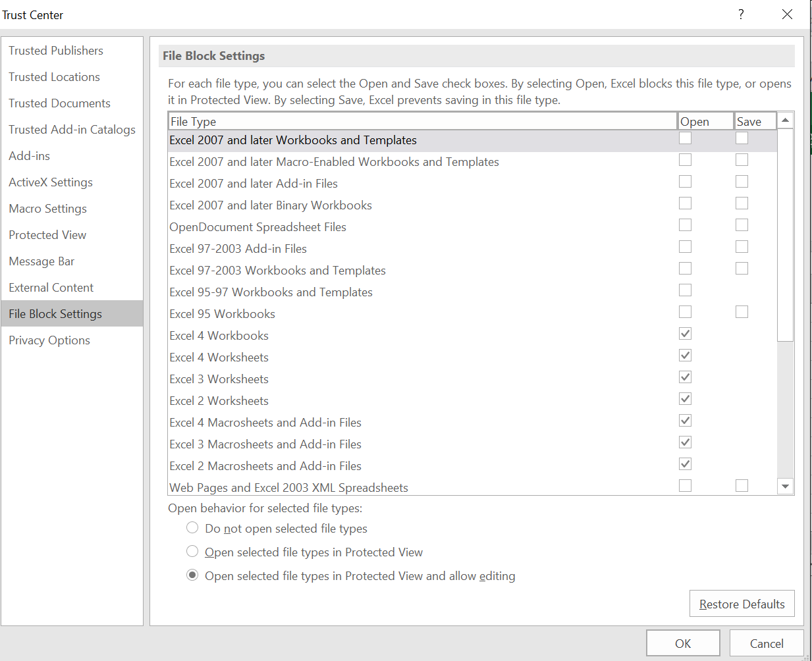This screenshot has width=812, height=661.
Task: Enable Open block for Macro-Enabled Workbooks
Action: [x=686, y=160]
